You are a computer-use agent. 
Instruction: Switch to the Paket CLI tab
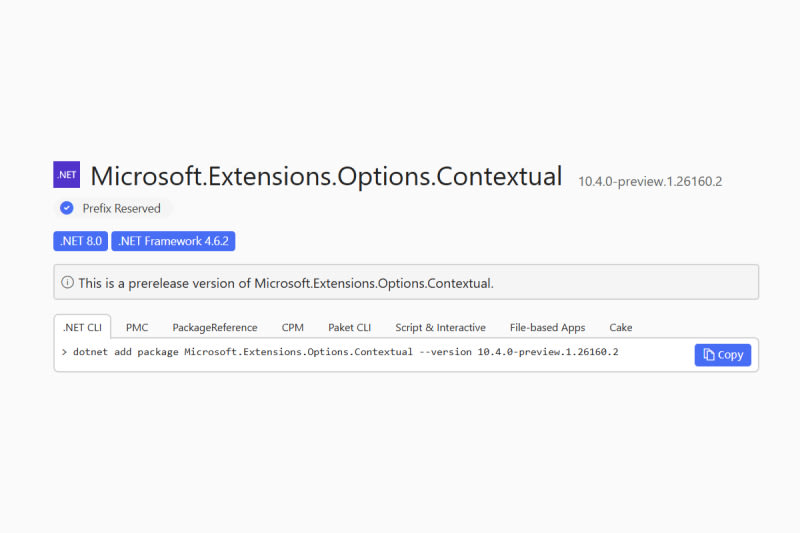(349, 327)
